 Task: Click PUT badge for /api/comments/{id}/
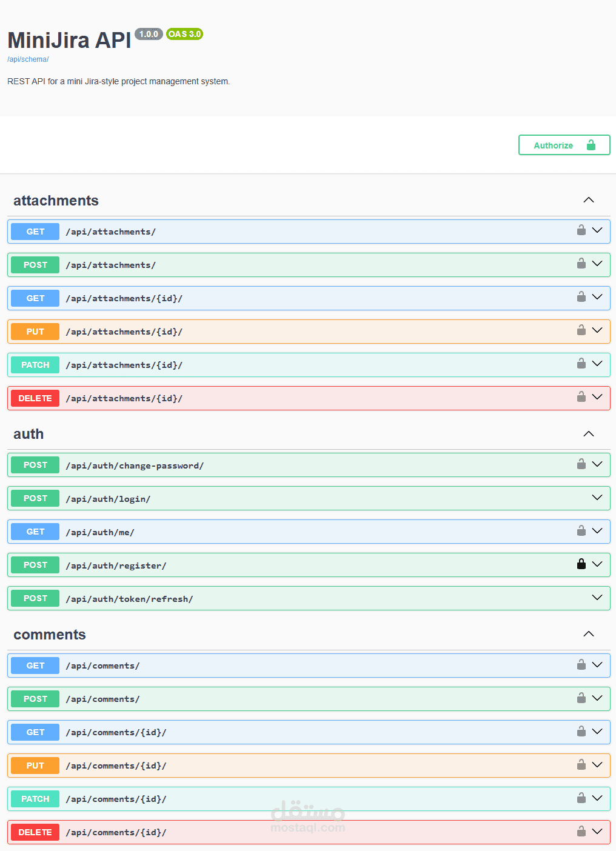(35, 766)
